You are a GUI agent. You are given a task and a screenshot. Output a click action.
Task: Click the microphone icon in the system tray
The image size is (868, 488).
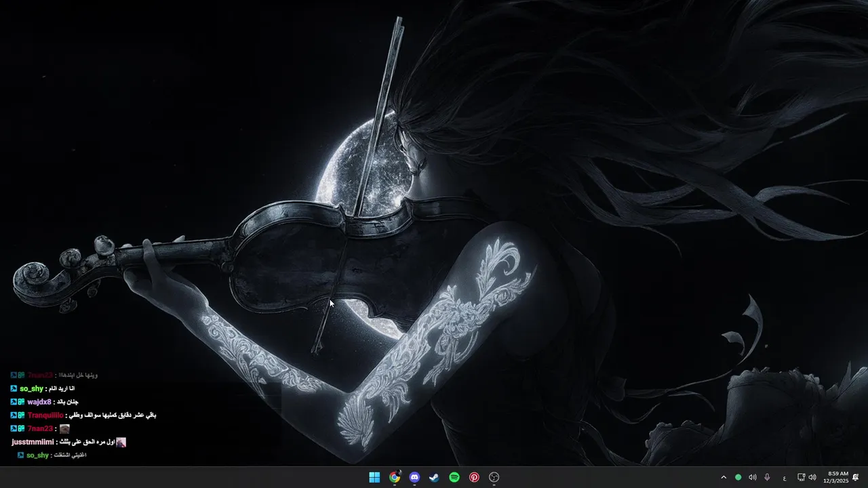tap(767, 477)
